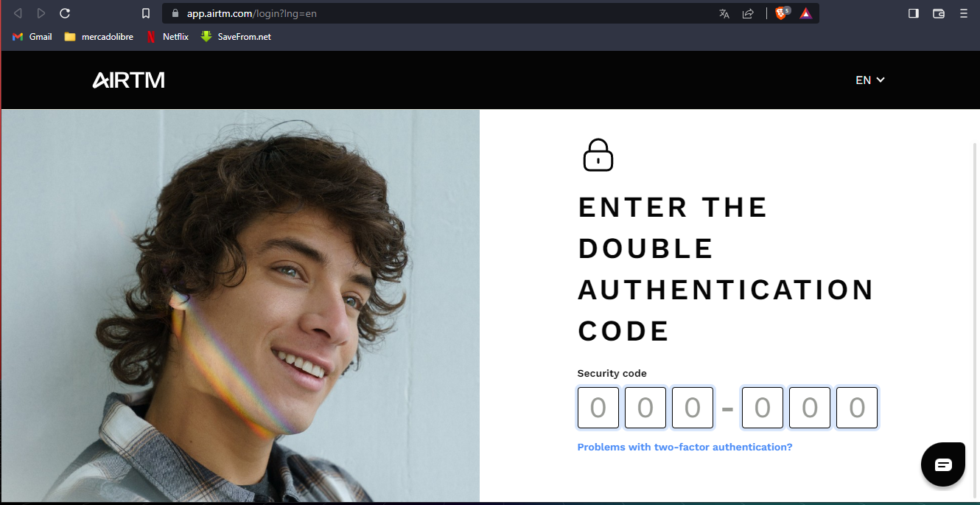The image size is (980, 505).
Task: Reload the page with refresh icon
Action: (65, 13)
